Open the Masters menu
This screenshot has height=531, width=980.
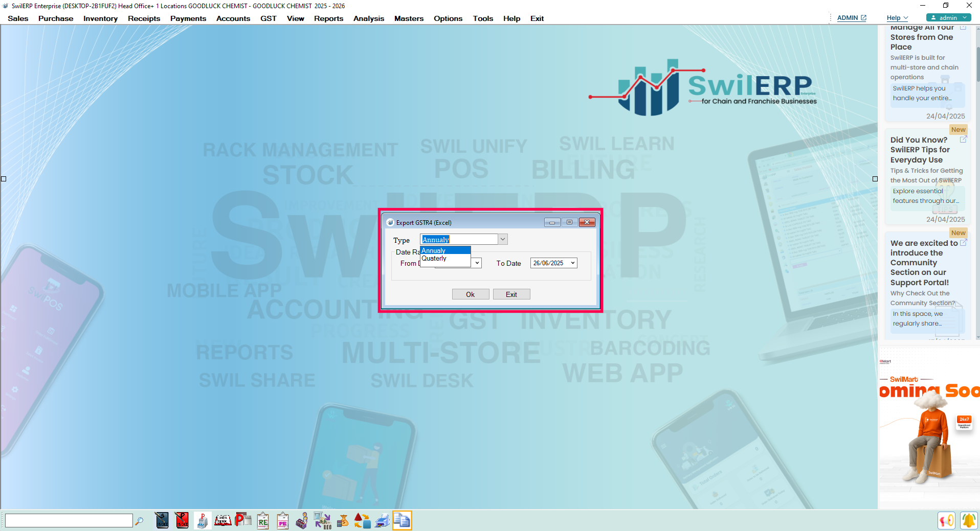pos(409,18)
